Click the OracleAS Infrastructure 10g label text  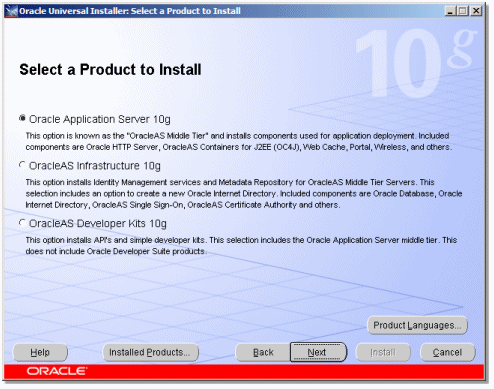(x=95, y=166)
